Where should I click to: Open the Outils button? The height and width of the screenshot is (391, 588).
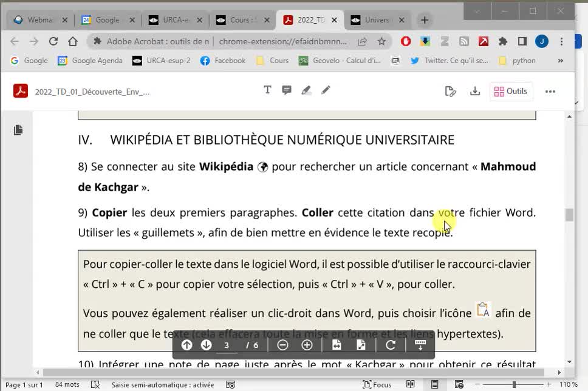pos(511,92)
